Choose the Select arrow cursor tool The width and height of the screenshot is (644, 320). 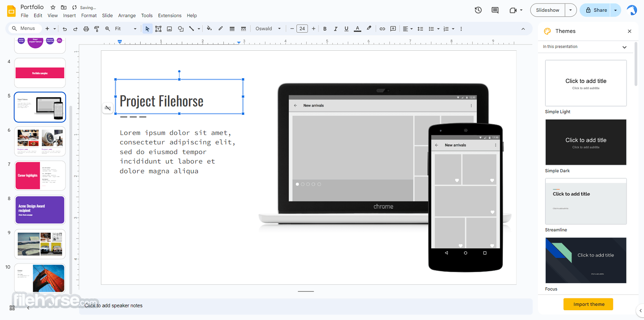tap(147, 29)
